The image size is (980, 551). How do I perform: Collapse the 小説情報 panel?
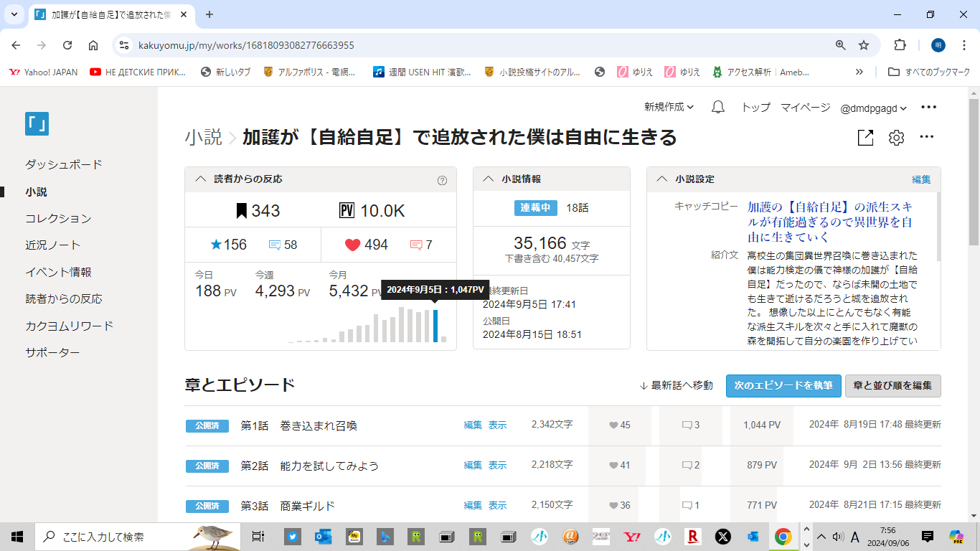[489, 179]
